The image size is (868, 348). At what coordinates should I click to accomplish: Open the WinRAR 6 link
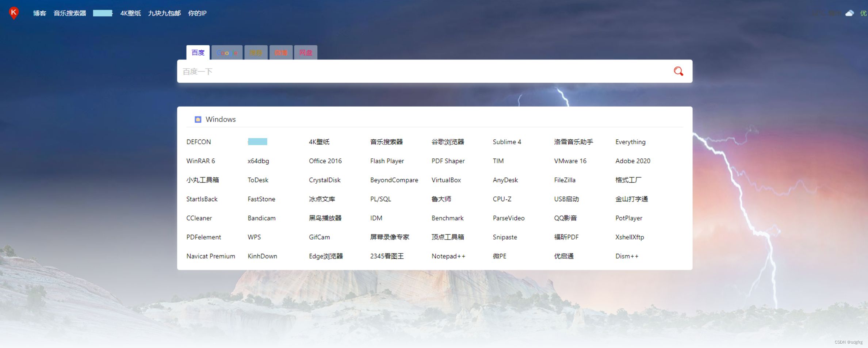(200, 161)
